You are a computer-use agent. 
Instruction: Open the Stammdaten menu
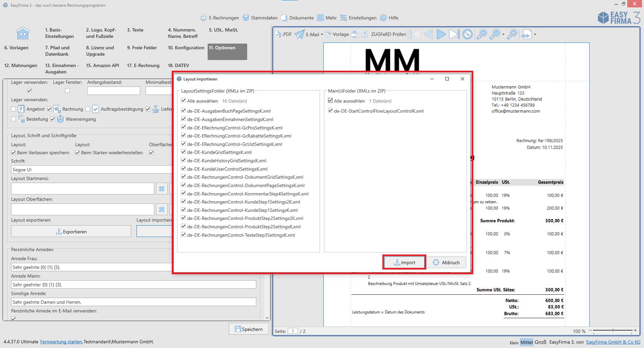(x=260, y=18)
